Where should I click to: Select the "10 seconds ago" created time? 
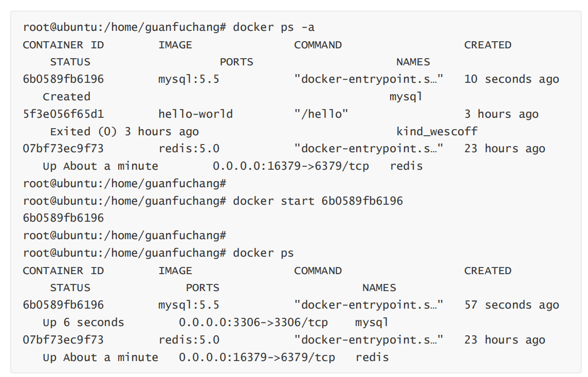coord(511,79)
